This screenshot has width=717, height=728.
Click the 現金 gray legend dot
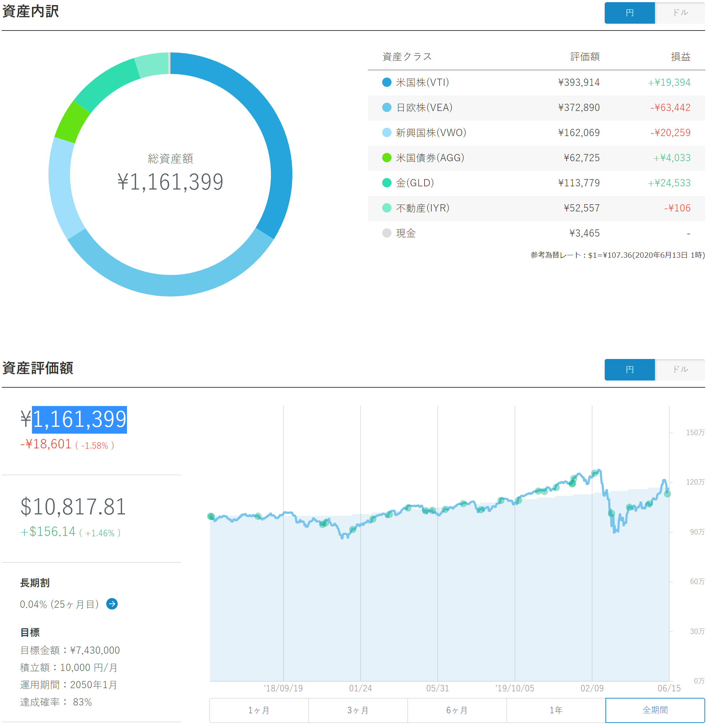387,233
